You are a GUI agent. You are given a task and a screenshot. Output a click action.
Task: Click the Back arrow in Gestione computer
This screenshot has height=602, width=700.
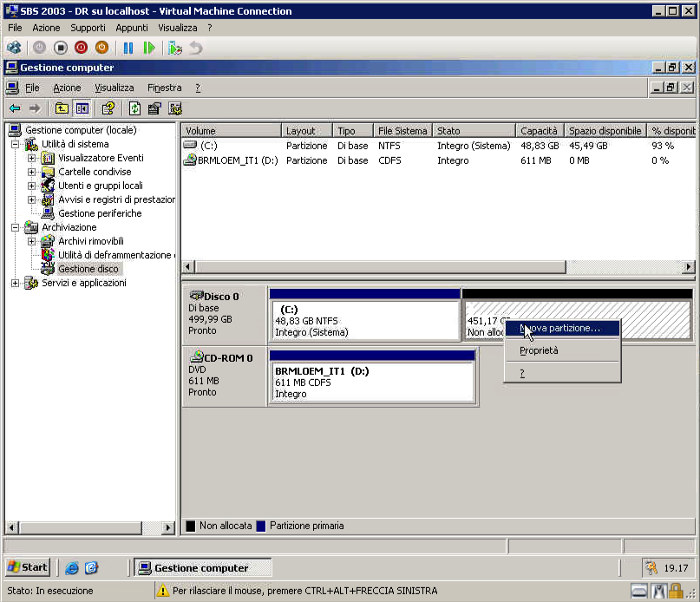point(15,108)
